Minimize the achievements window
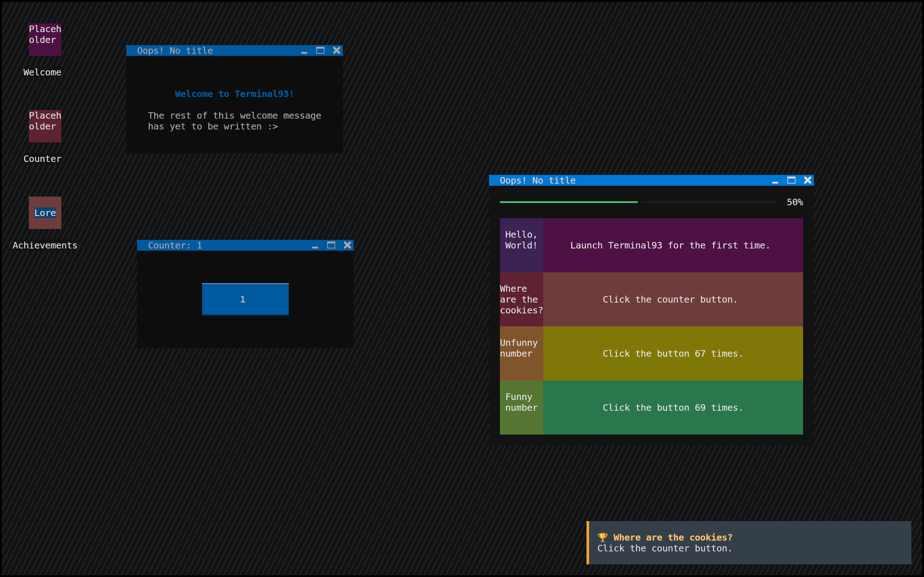Image resolution: width=924 pixels, height=577 pixels. tap(775, 181)
